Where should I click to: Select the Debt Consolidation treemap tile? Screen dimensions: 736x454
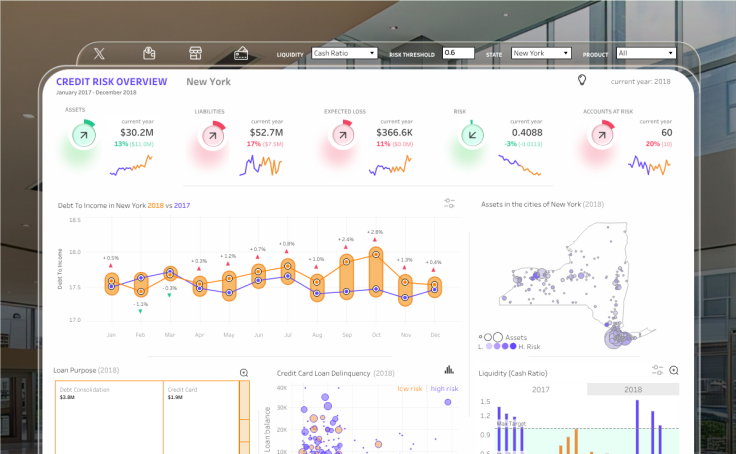tap(109, 417)
